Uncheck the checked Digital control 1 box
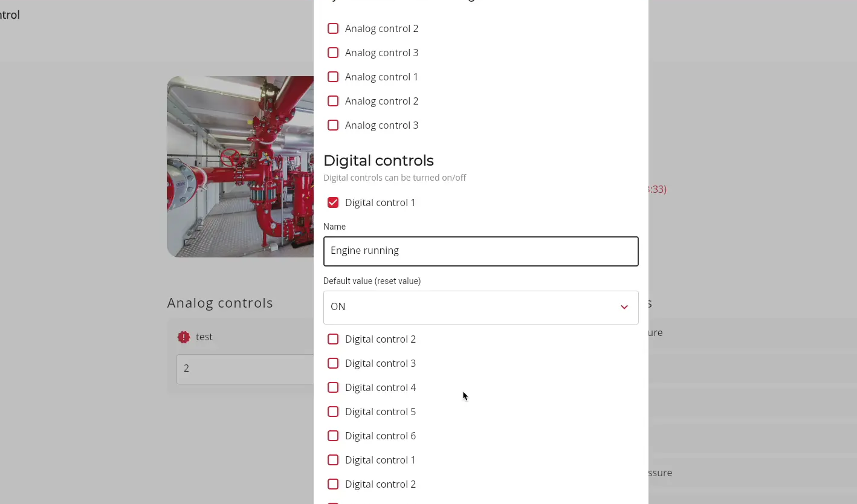 333,202
